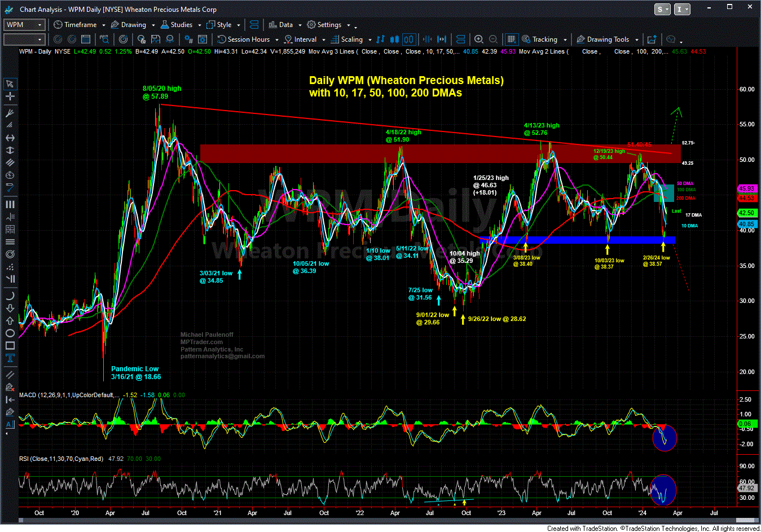Open the Studies menu

tap(177, 25)
